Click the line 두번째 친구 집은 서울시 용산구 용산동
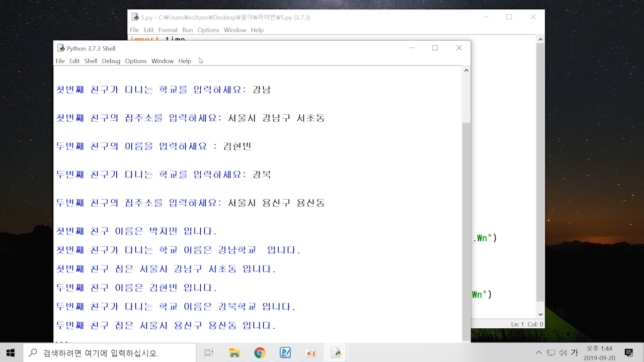644x362 pixels. click(x=166, y=325)
